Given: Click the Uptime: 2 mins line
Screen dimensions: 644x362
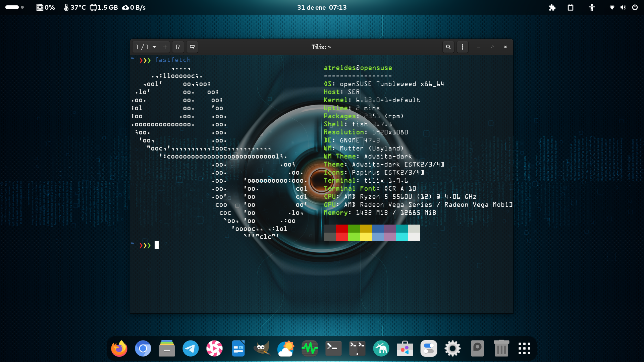Looking at the screenshot, I should click(352, 108).
